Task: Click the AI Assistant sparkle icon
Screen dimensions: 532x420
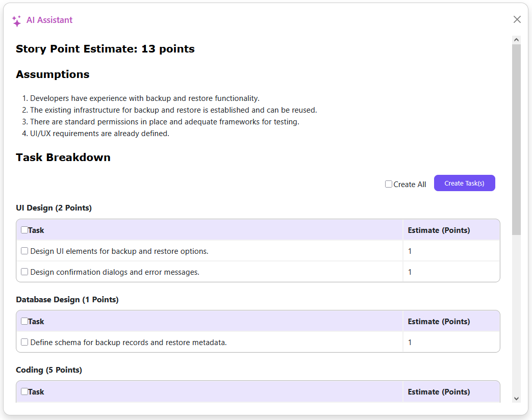Action: pyautogui.click(x=16, y=20)
